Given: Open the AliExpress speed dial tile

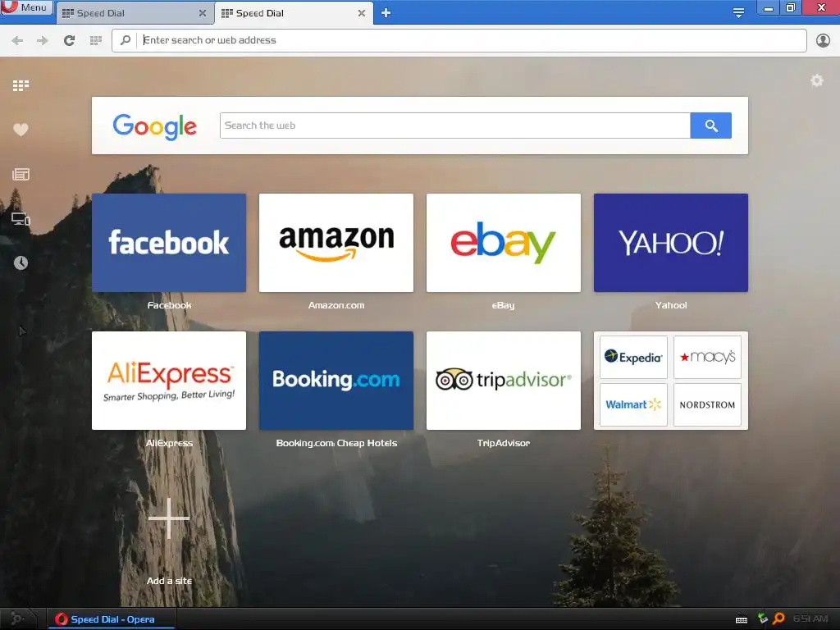Looking at the screenshot, I should [x=169, y=381].
